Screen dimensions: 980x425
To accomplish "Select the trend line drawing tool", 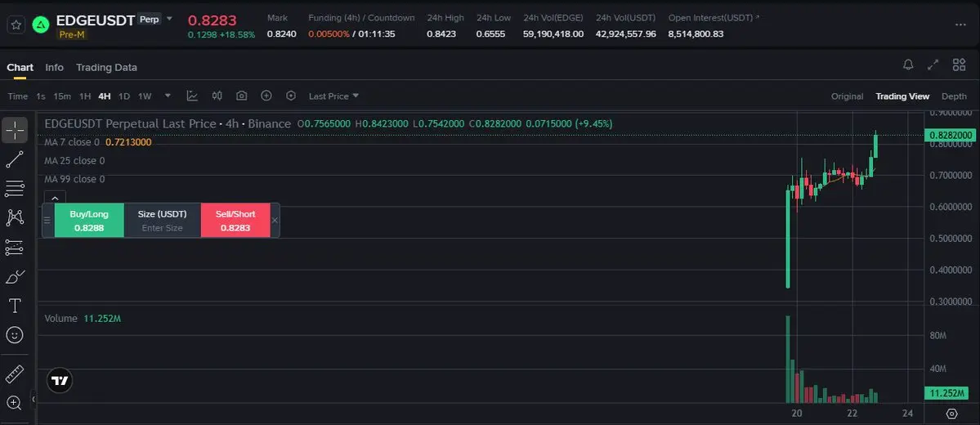I will (x=15, y=159).
